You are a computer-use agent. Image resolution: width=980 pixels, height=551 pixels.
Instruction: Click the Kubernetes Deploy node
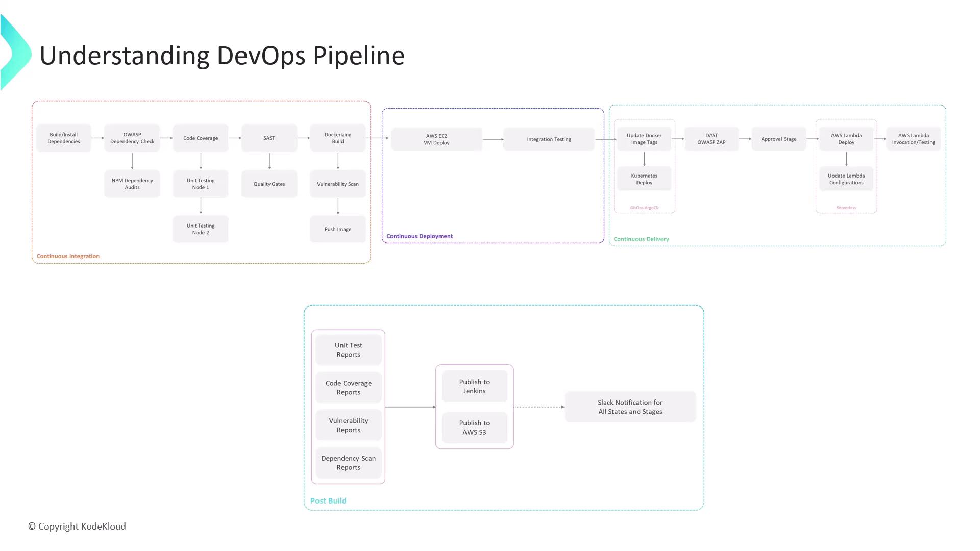[644, 179]
